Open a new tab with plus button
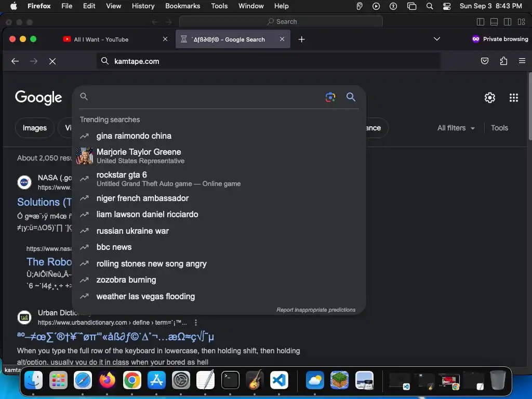Viewport: 532px width, 399px height. (x=301, y=39)
